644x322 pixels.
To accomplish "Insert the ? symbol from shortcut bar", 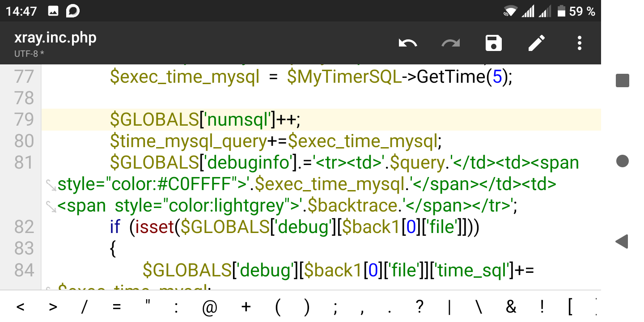I will tap(419, 307).
